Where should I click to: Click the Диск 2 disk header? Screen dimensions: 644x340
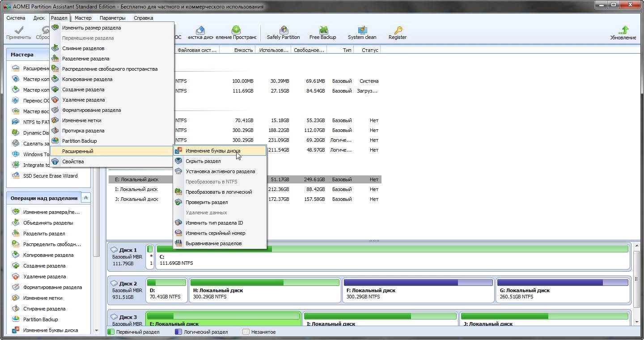127,290
